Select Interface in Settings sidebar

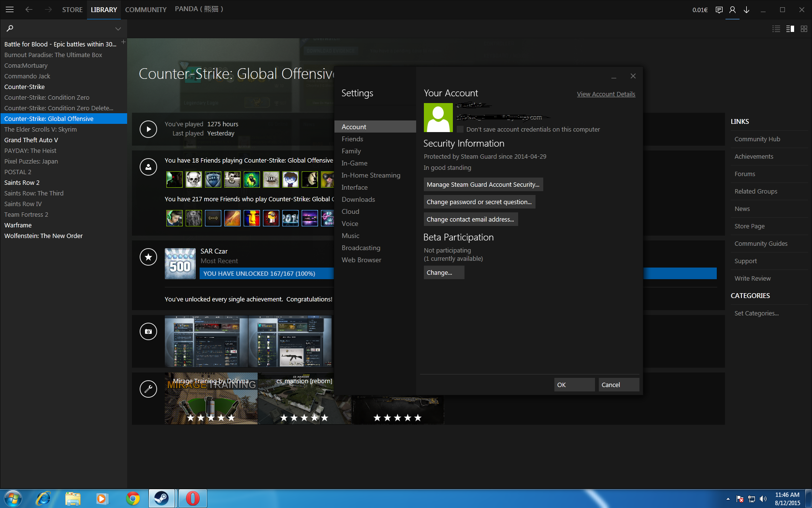pos(375,187)
